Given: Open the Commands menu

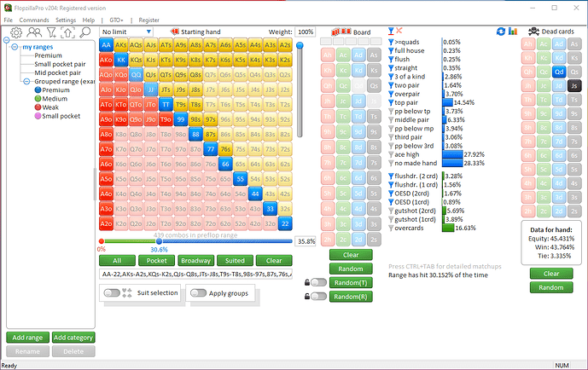Looking at the screenshot, I should click(34, 20).
